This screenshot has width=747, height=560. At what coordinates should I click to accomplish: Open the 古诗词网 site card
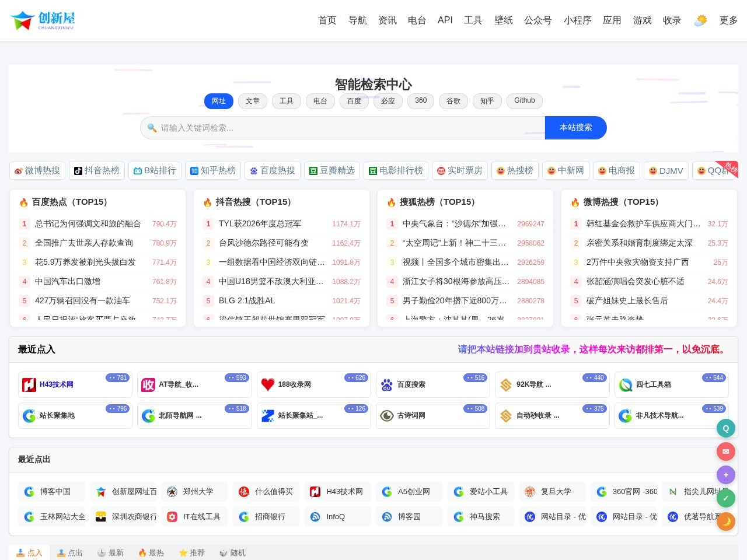pos(433,415)
